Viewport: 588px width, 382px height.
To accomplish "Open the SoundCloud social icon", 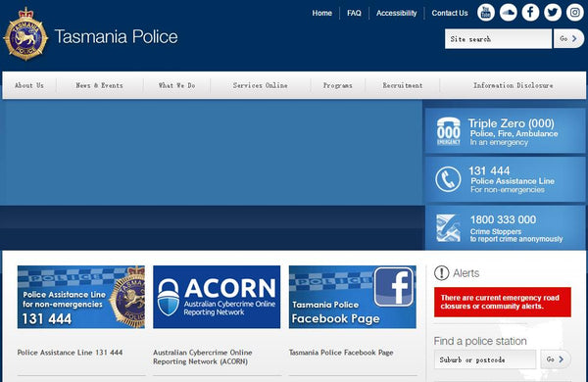I will pyautogui.click(x=508, y=13).
